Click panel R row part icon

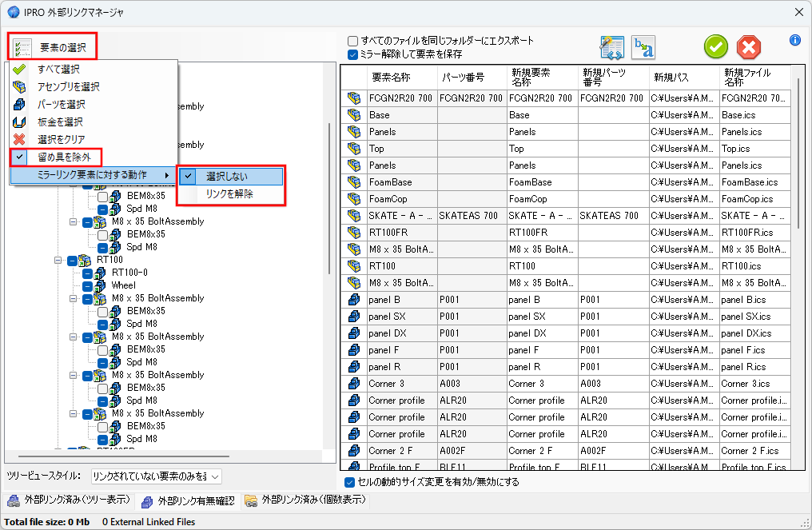(354, 367)
